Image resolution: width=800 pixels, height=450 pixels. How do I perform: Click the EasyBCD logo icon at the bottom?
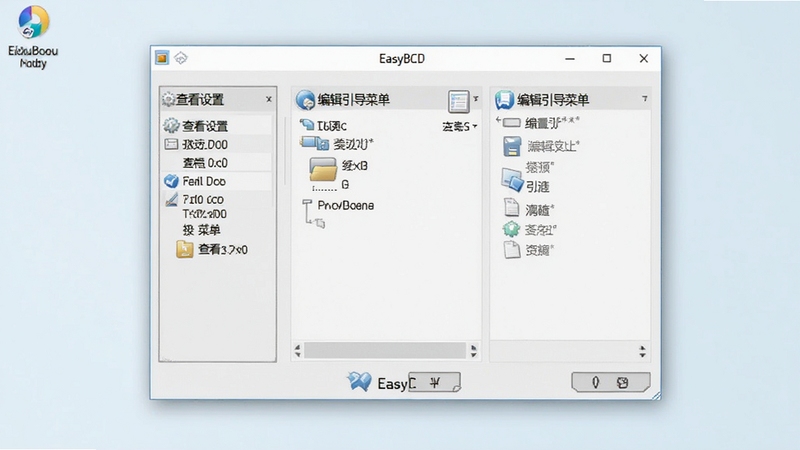(x=360, y=381)
